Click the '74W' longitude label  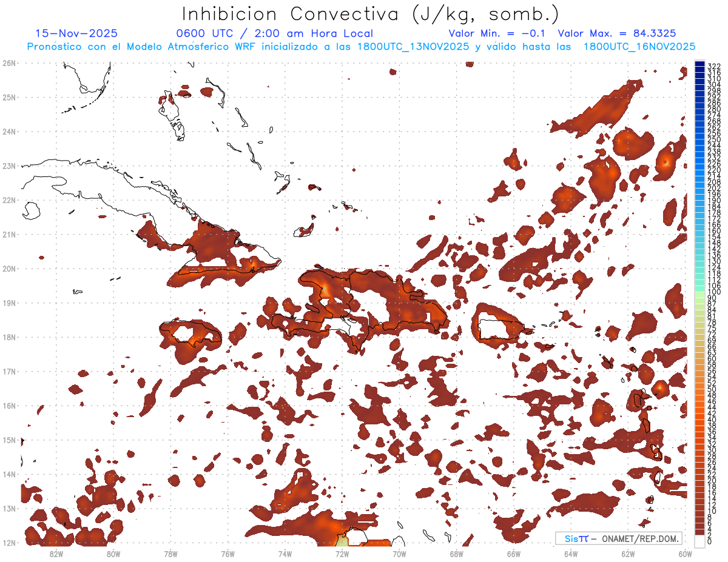click(x=285, y=554)
